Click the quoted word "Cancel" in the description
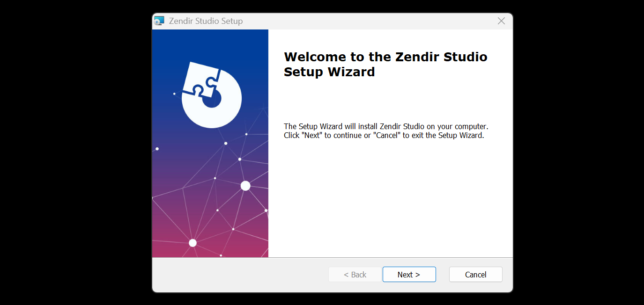Viewport: 644px width, 305px height. pos(387,136)
